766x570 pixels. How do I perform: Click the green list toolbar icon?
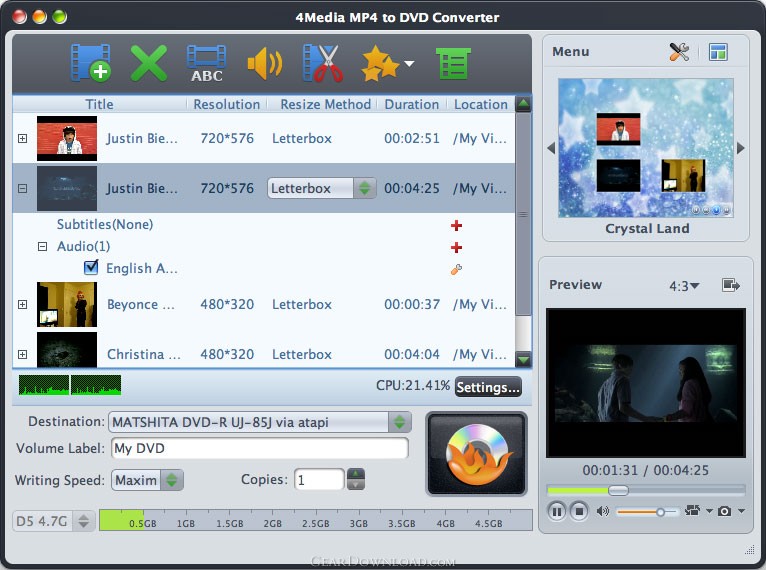(x=453, y=63)
